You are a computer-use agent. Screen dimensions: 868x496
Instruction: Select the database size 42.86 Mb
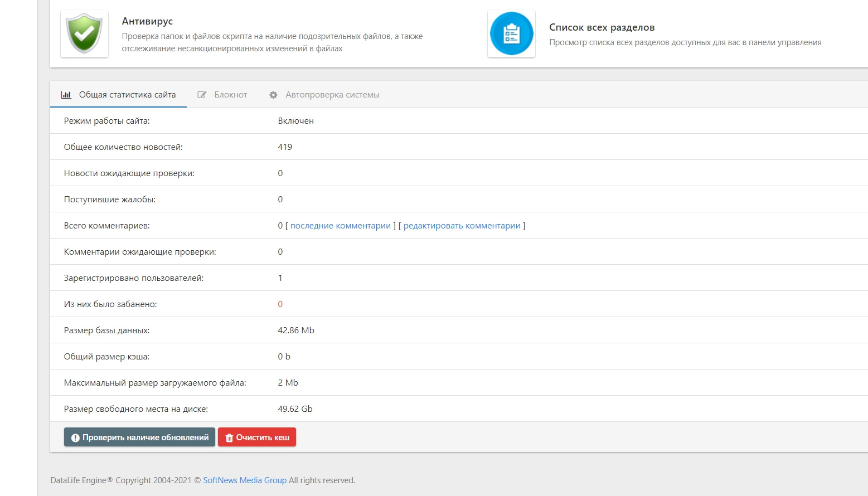[x=296, y=330]
